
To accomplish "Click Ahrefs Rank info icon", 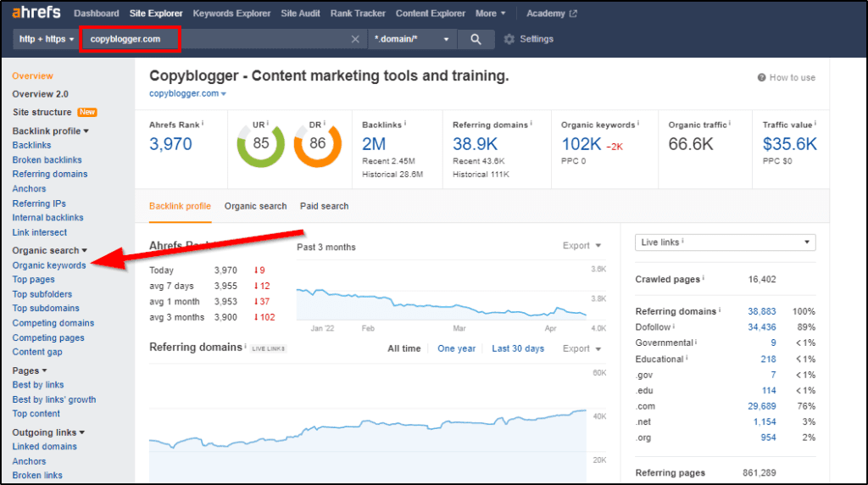I will coord(203,124).
